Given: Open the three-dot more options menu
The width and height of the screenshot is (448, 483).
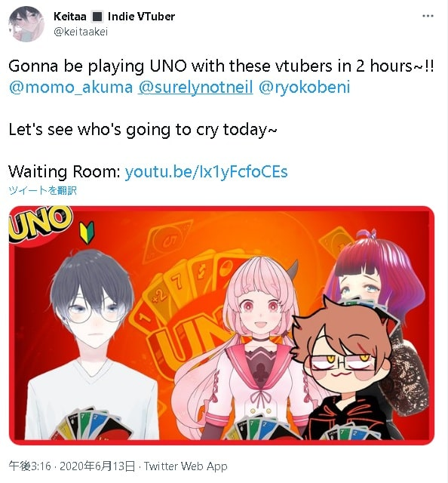Looking at the screenshot, I should [428, 16].
